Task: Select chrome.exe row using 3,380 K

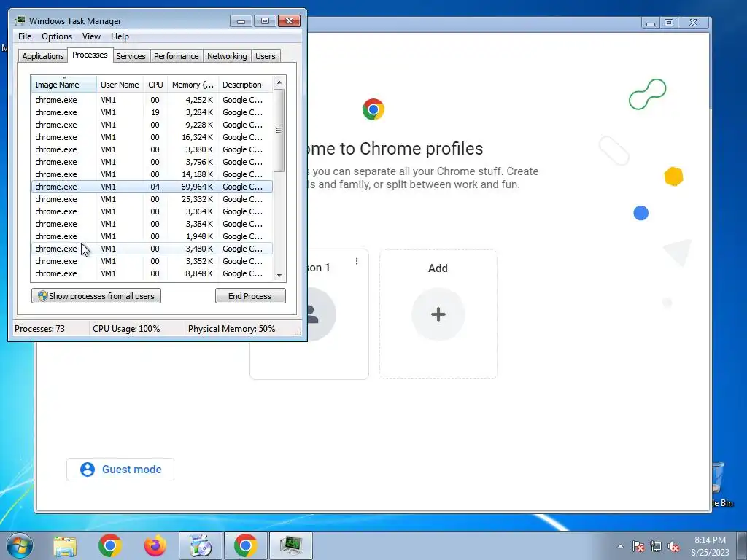Action: pos(152,149)
